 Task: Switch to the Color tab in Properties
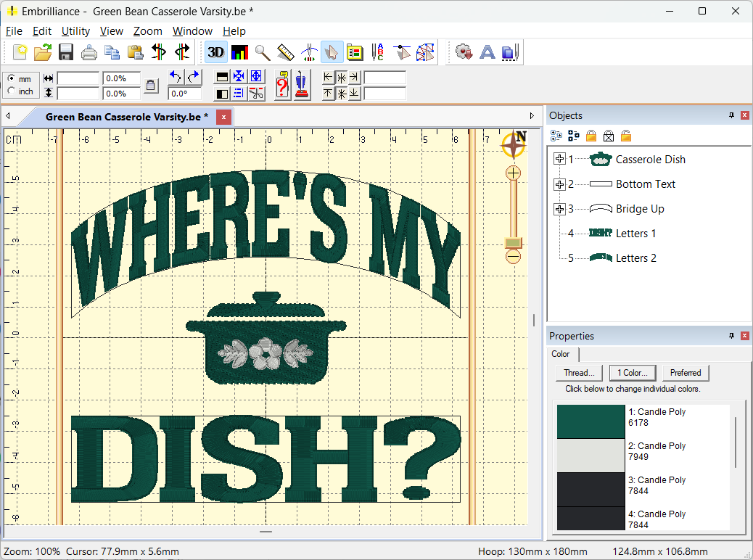click(x=561, y=354)
